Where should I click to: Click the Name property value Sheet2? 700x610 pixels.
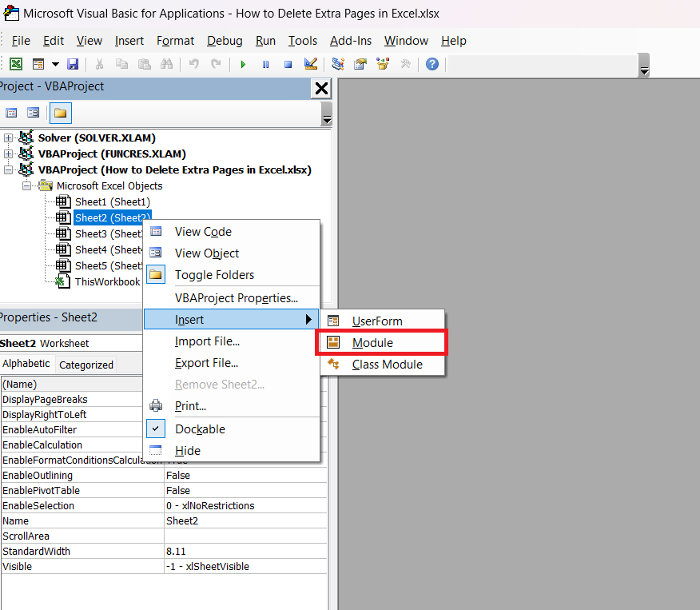[245, 520]
